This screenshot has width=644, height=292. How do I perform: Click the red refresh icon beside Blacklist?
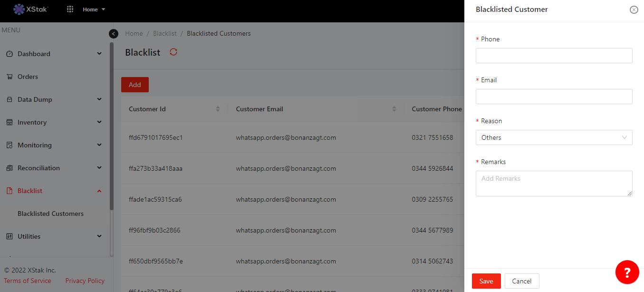[173, 52]
